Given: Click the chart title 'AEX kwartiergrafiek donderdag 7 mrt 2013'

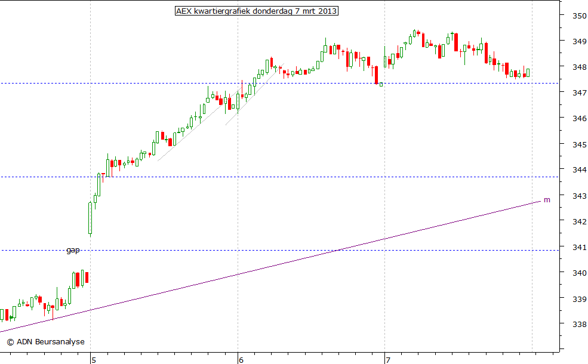Looking at the screenshot, I should 257,11.
